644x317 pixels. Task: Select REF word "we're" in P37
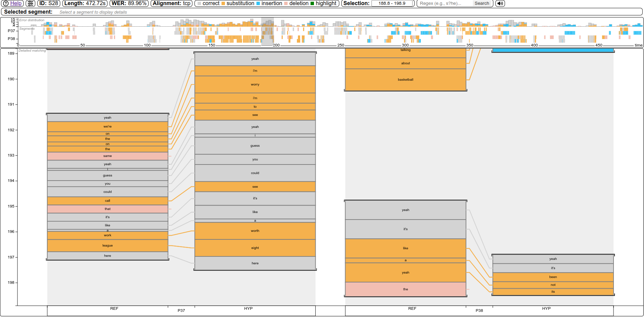(108, 127)
